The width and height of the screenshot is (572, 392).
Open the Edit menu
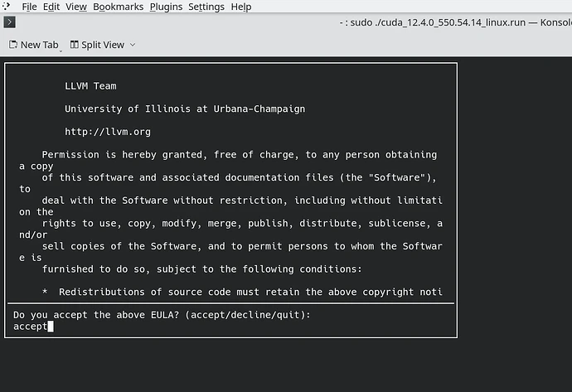pyautogui.click(x=51, y=7)
